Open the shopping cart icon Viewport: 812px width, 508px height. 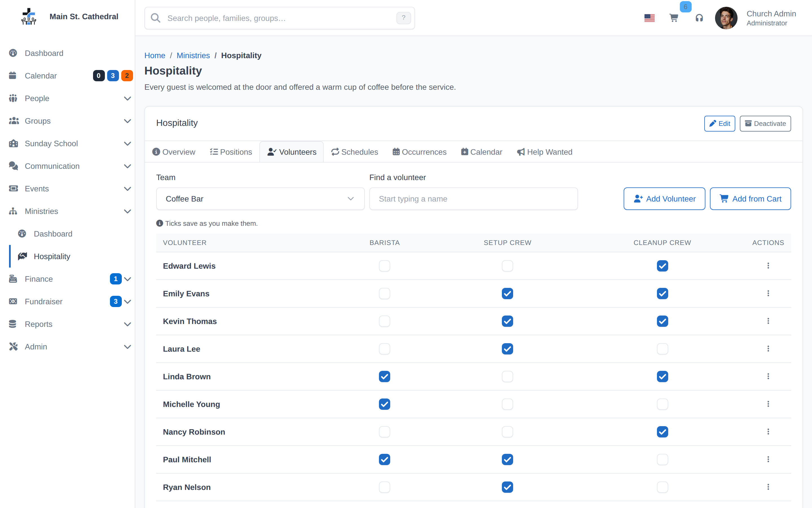pyautogui.click(x=674, y=18)
